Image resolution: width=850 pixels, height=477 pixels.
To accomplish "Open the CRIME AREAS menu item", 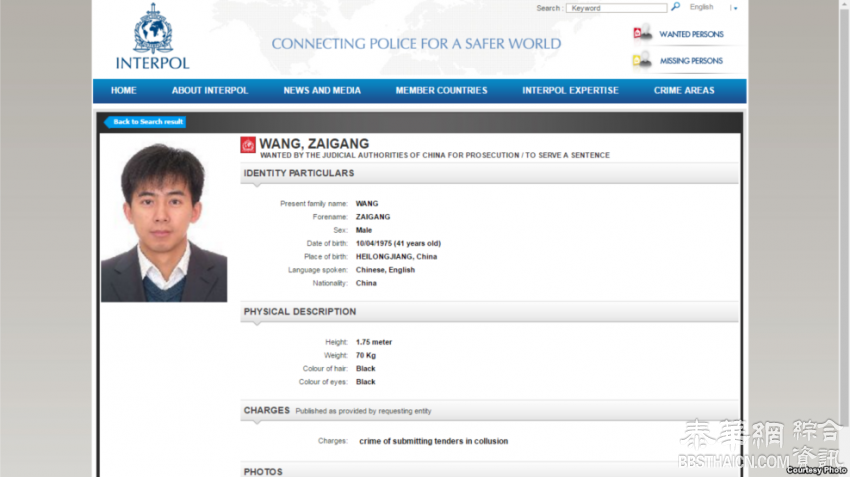I will click(684, 91).
